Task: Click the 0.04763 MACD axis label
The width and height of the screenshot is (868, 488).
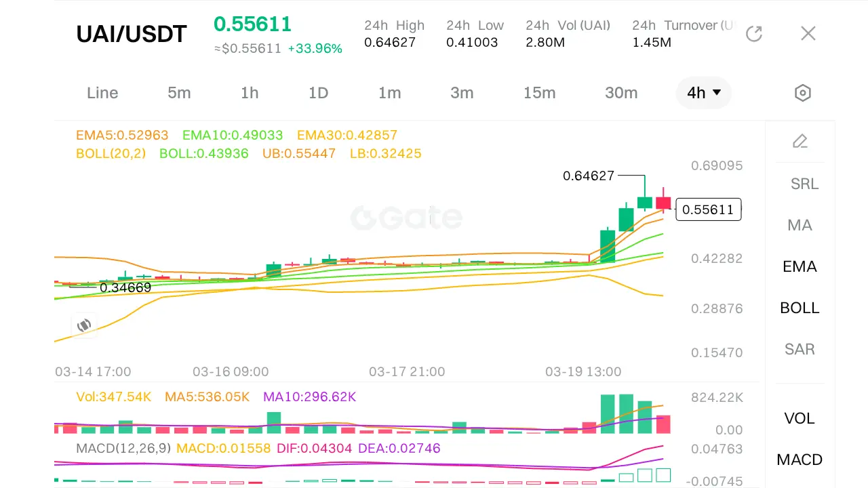Action: coord(717,449)
